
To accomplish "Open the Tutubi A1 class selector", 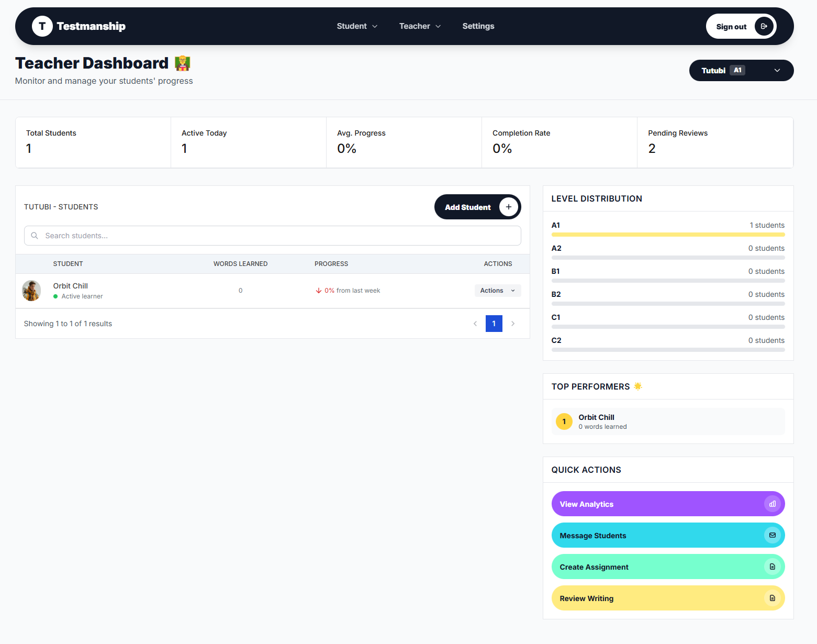I will pos(741,71).
